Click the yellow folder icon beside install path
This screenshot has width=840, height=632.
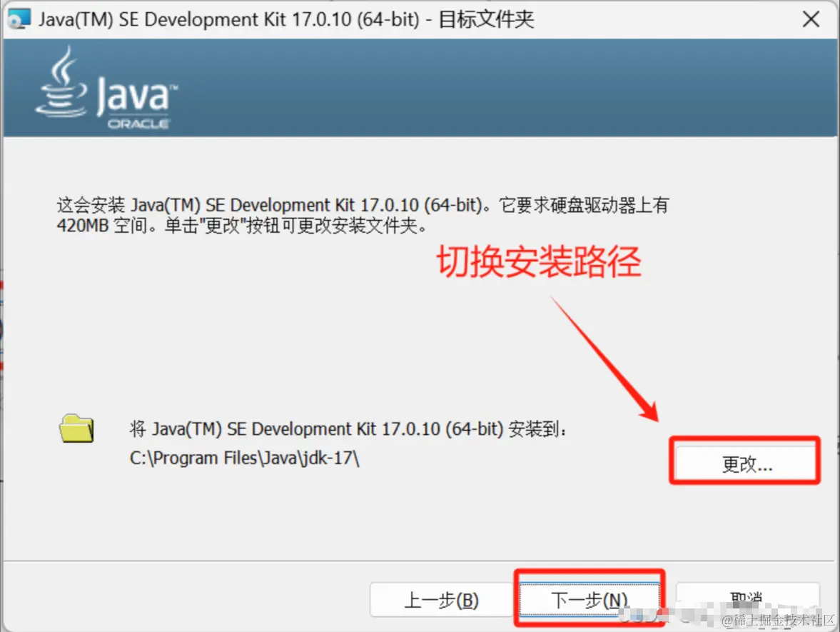[x=76, y=428]
